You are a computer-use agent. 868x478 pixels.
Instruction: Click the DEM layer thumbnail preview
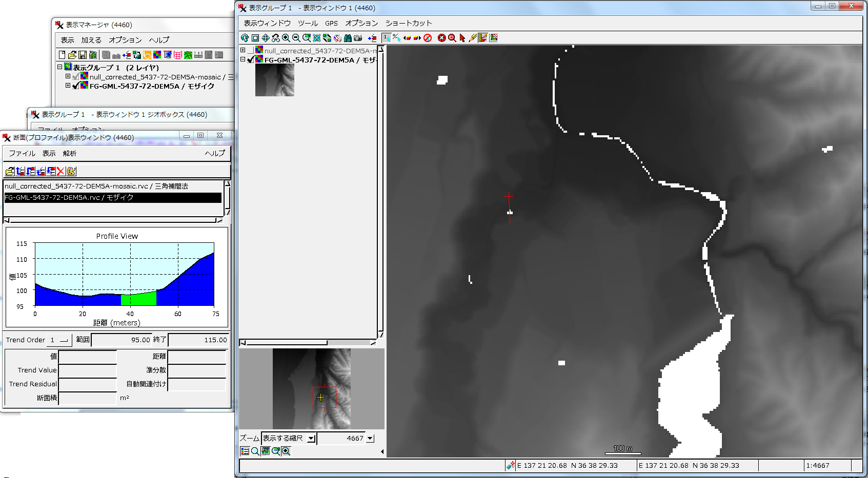click(275, 80)
